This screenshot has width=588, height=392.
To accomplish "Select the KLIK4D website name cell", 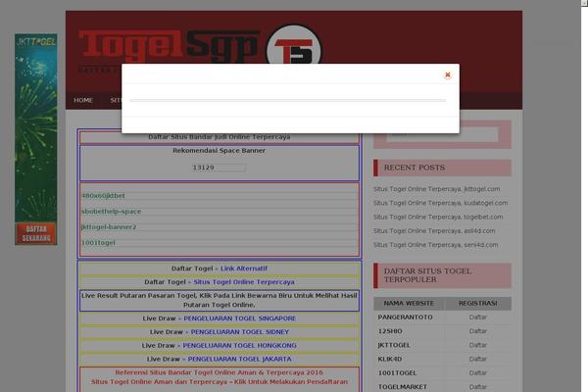I will point(390,359).
